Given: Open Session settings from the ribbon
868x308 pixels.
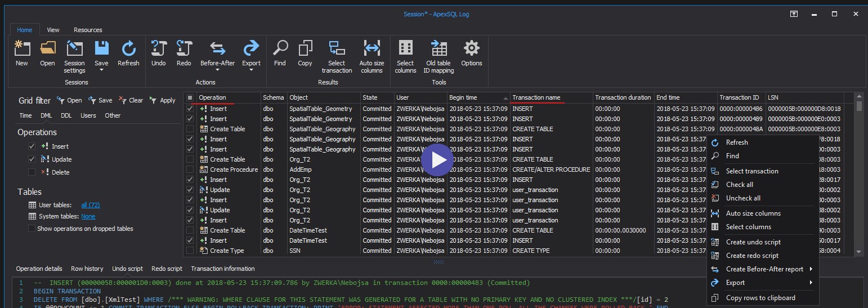Looking at the screenshot, I should coord(74,49).
